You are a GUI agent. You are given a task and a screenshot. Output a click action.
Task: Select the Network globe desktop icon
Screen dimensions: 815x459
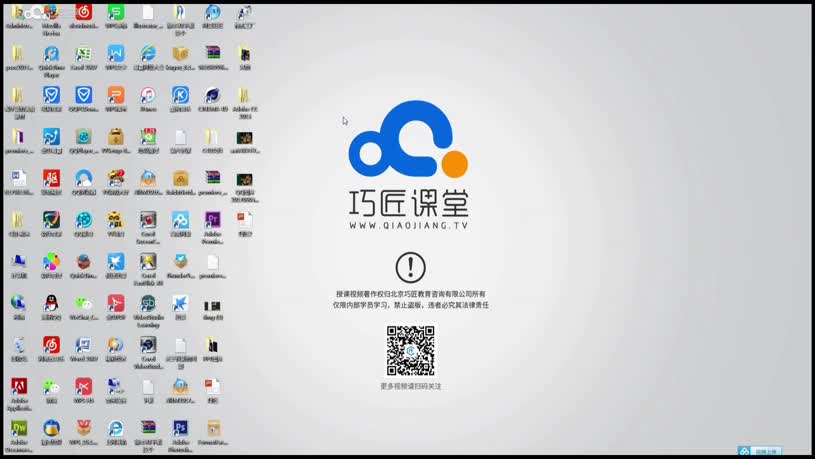click(x=19, y=303)
